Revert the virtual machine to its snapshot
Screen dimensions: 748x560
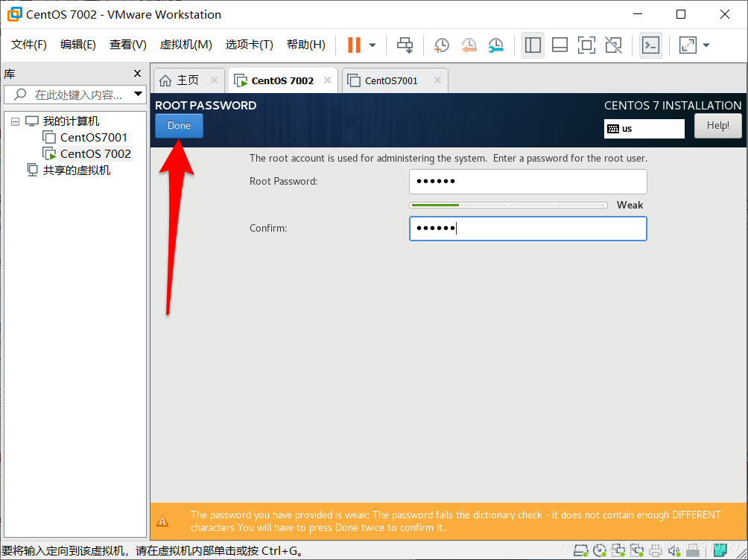469,45
